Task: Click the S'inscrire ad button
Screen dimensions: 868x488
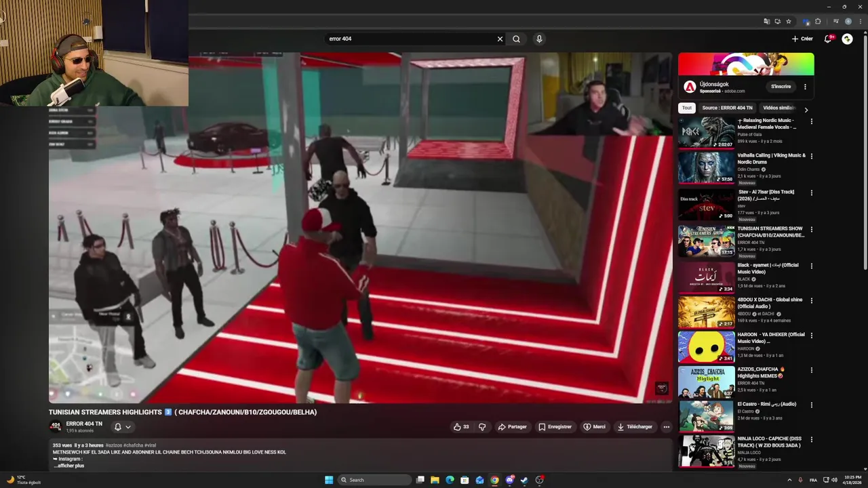Action: pyautogui.click(x=781, y=87)
